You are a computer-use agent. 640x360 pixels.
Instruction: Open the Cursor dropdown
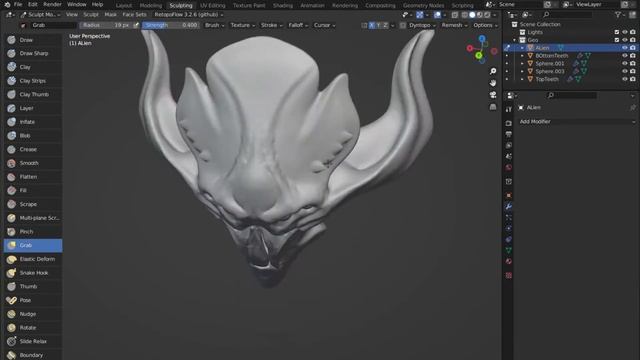[x=324, y=25]
